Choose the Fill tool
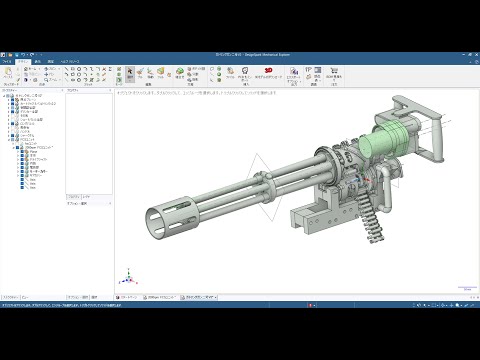The image size is (480, 360). [161, 73]
